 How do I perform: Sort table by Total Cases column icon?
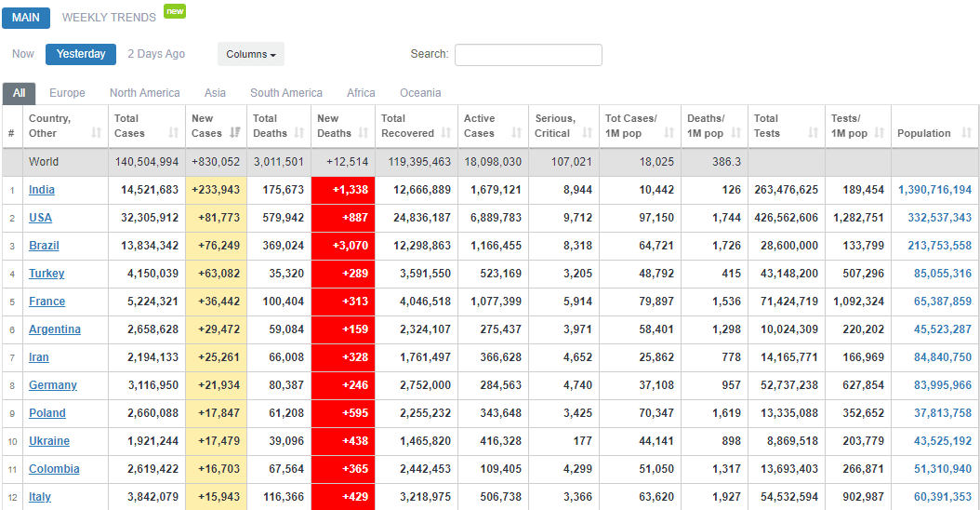tap(174, 133)
